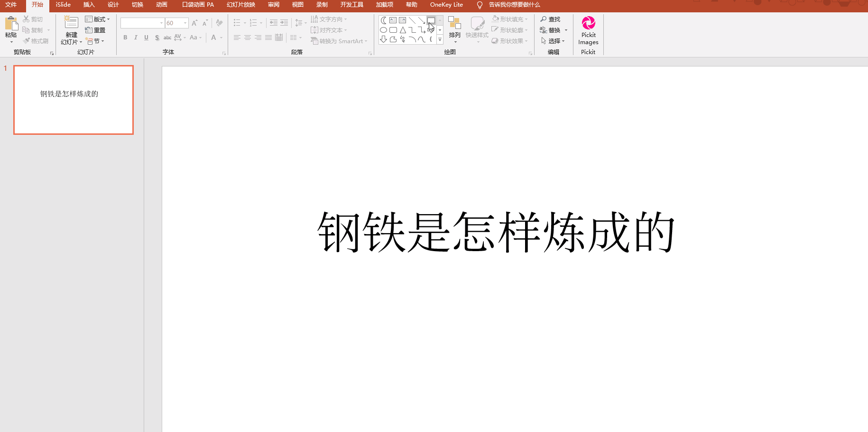The image size is (868, 432).
Task: Select slide 1 thumbnail in the panel
Action: [73, 100]
